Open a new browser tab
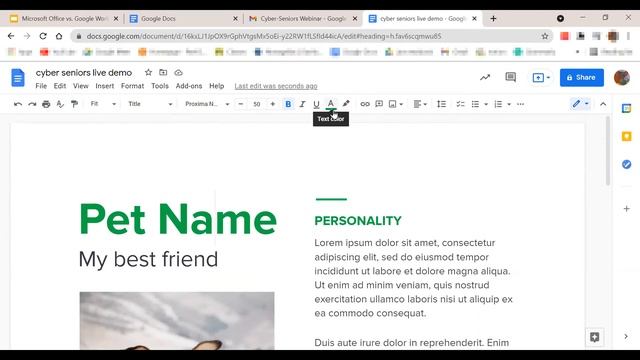Screen dimensions: 640x360 pyautogui.click(x=493, y=18)
